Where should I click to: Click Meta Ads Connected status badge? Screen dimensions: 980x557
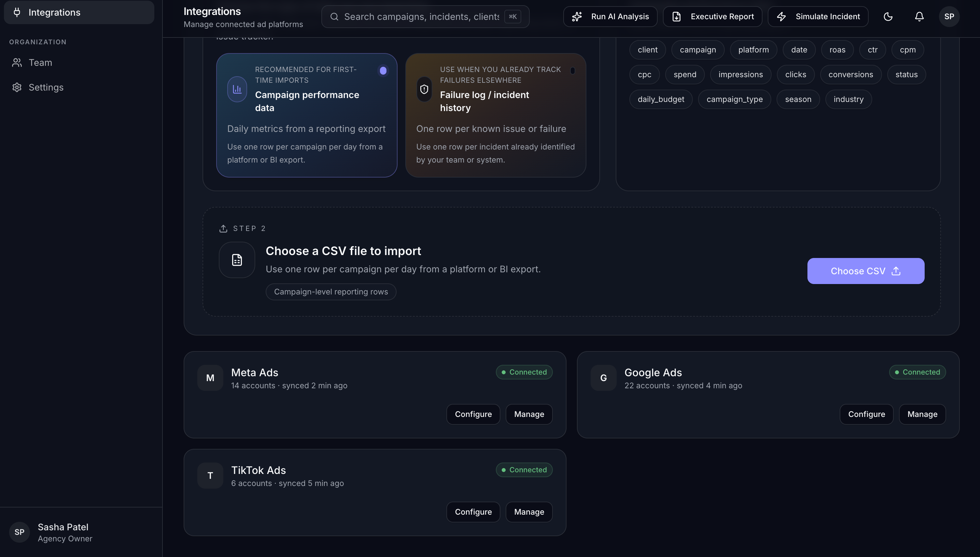click(524, 372)
